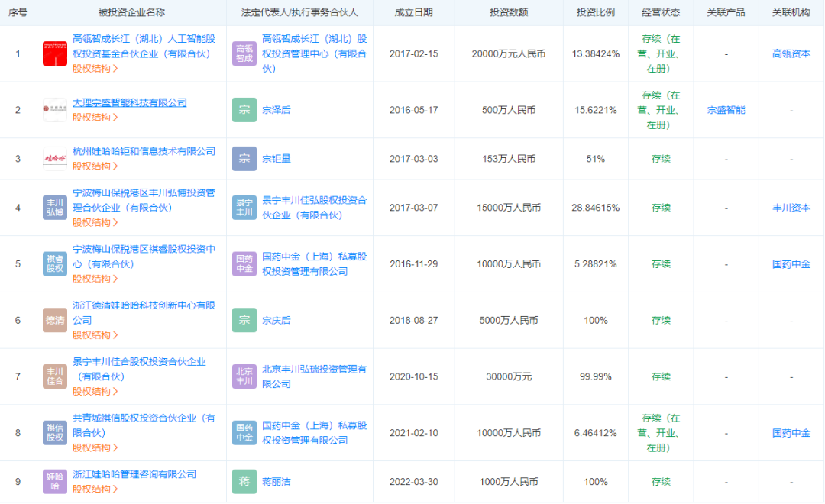Open legal representative 蒋丽洁 profile
The height and width of the screenshot is (504, 825).
click(277, 482)
